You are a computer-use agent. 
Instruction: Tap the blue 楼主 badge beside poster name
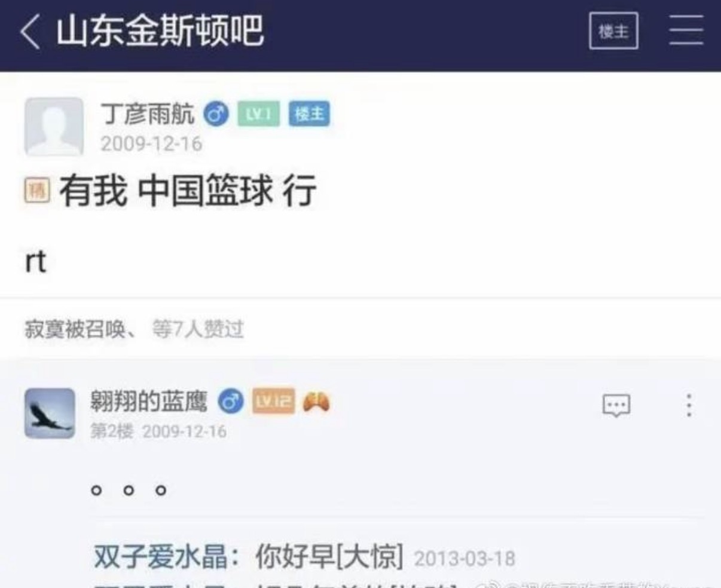click(309, 114)
